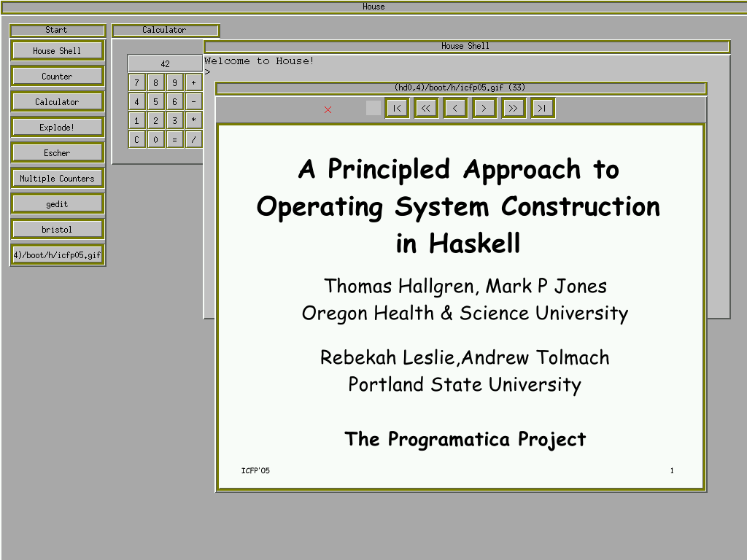Open Counter from the Start panel

point(57,77)
